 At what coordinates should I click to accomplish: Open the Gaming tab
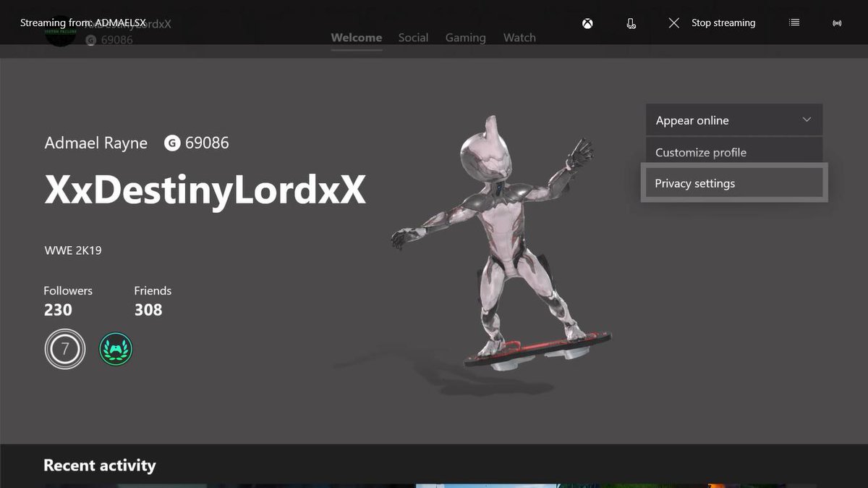tap(465, 38)
